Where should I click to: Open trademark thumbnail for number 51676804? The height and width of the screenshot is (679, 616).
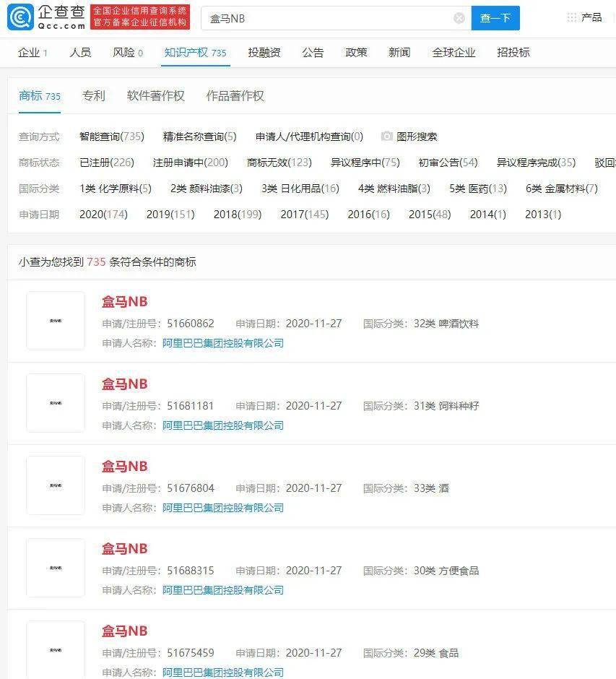(x=56, y=485)
